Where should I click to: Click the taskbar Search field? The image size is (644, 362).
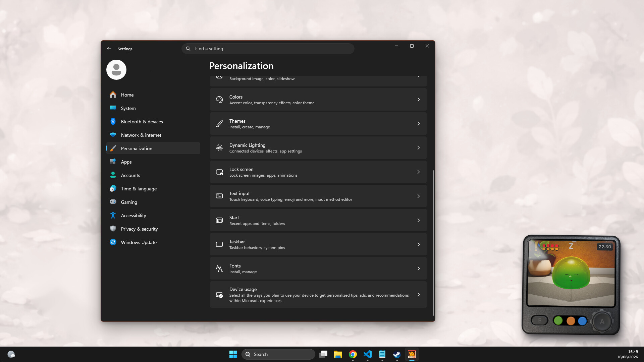pyautogui.click(x=278, y=354)
